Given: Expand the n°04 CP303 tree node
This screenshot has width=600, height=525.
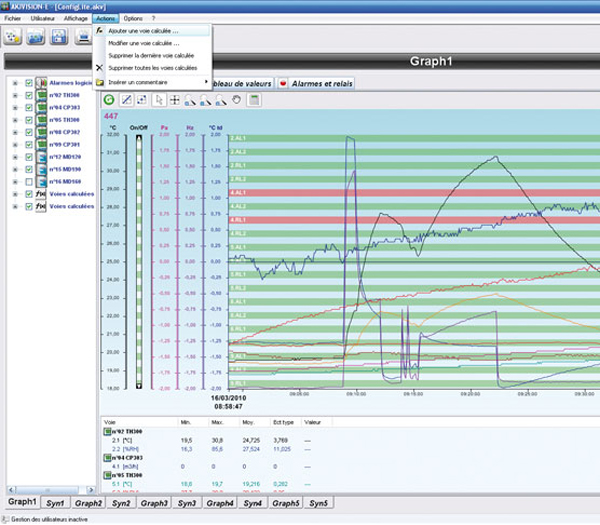Looking at the screenshot, I should (15, 108).
